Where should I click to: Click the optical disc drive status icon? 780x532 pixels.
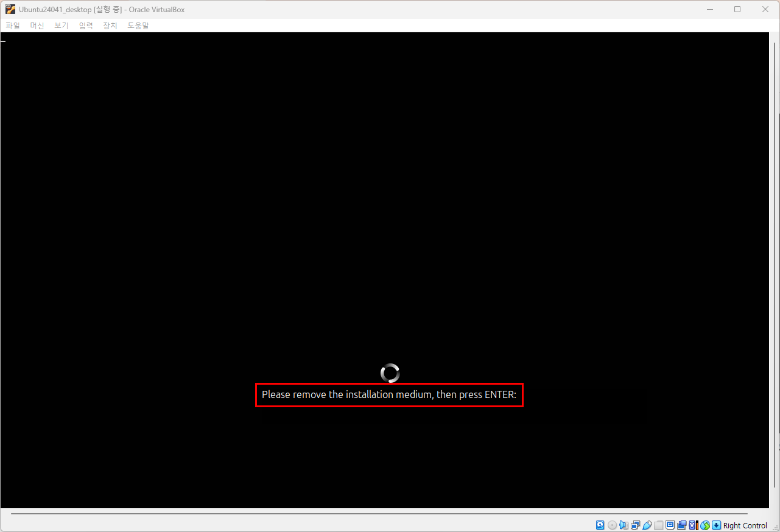click(613, 525)
